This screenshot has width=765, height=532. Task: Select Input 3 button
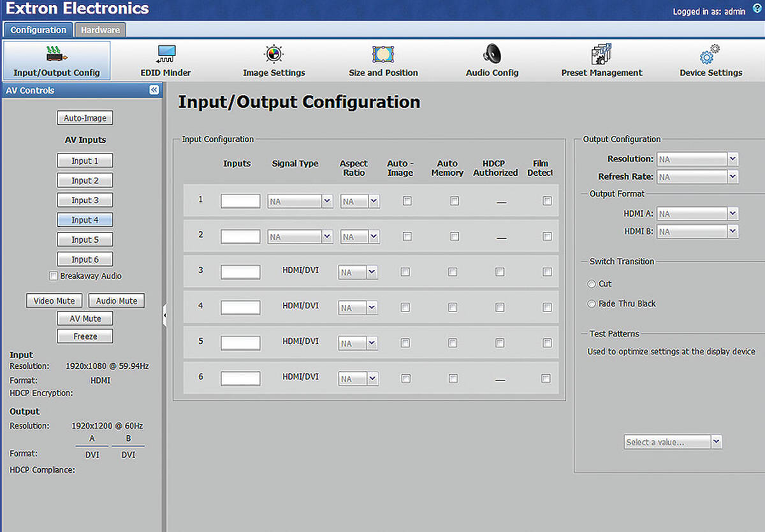click(85, 200)
